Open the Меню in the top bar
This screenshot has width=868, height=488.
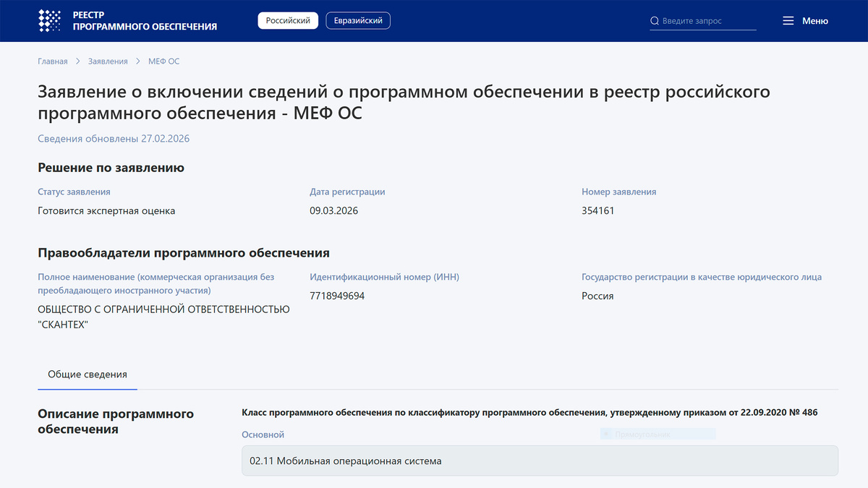point(814,20)
